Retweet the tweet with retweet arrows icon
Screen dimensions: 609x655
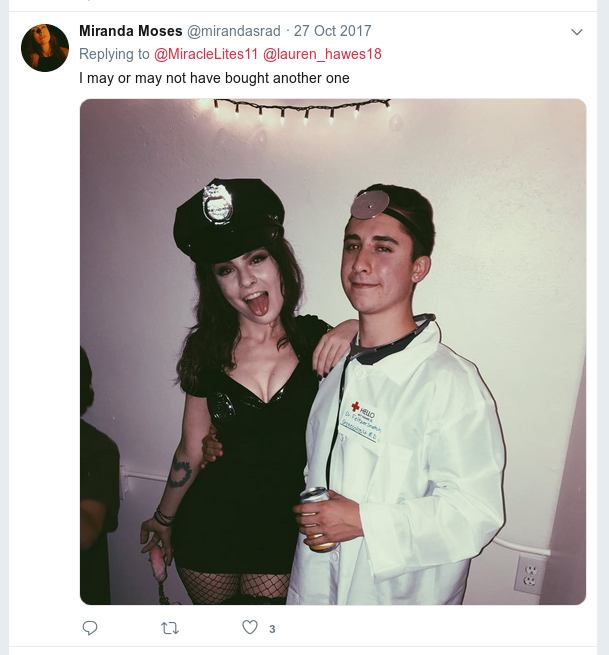coord(170,628)
